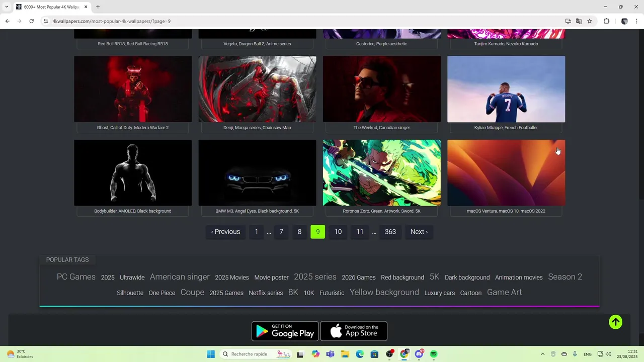The width and height of the screenshot is (644, 362).
Task: Go to page 8 in pagination
Action: [299, 232]
